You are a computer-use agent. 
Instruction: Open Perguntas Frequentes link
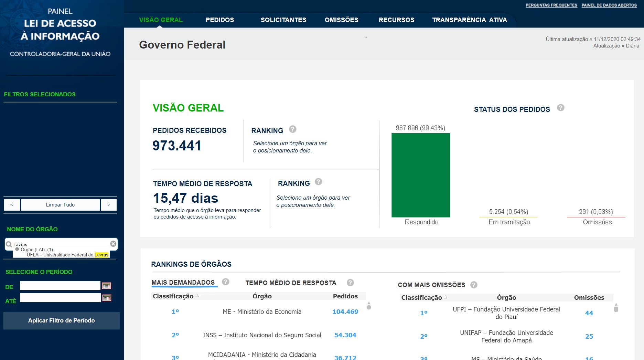pyautogui.click(x=551, y=5)
